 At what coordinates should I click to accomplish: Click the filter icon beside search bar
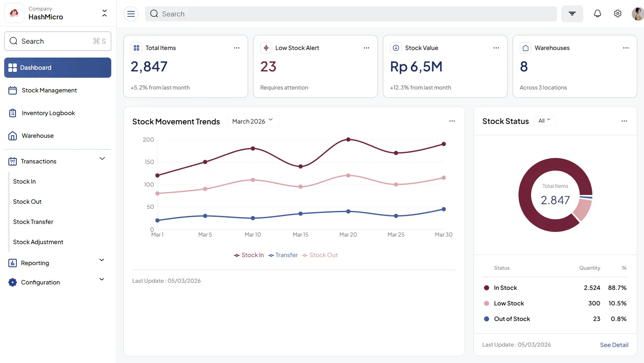pyautogui.click(x=572, y=14)
